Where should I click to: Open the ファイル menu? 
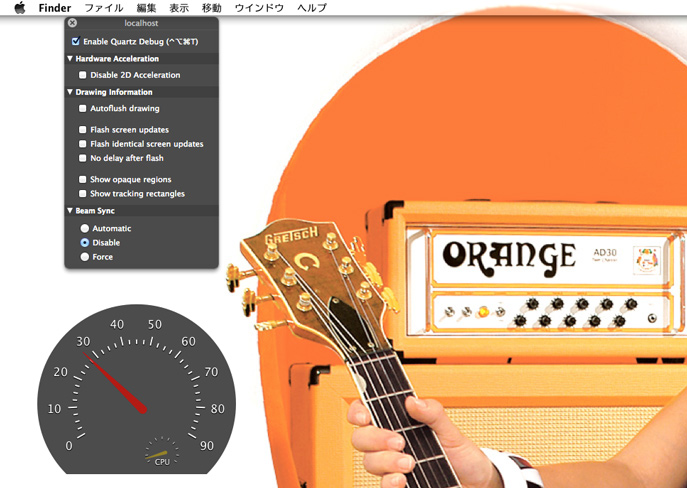(x=104, y=7)
